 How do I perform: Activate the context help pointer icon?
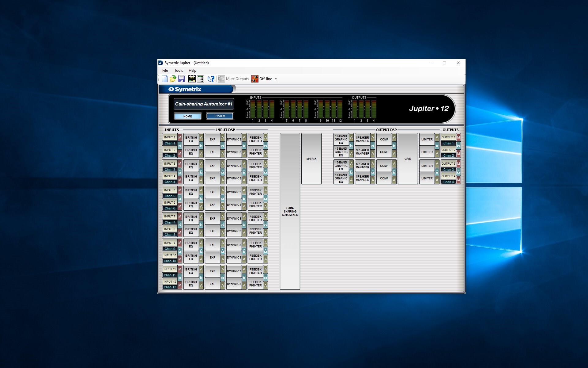211,79
